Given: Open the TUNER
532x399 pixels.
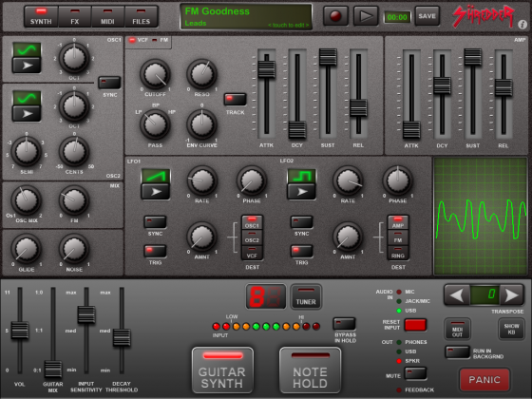Looking at the screenshot, I should (x=306, y=296).
